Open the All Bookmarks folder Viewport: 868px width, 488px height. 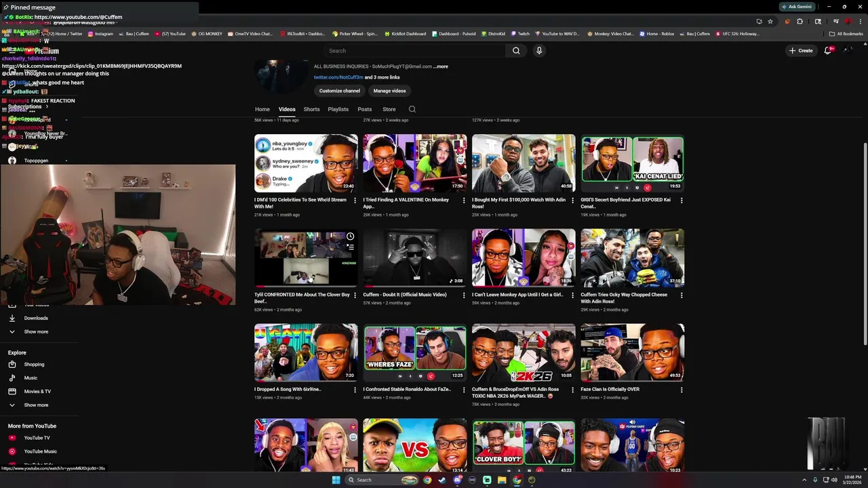click(846, 33)
